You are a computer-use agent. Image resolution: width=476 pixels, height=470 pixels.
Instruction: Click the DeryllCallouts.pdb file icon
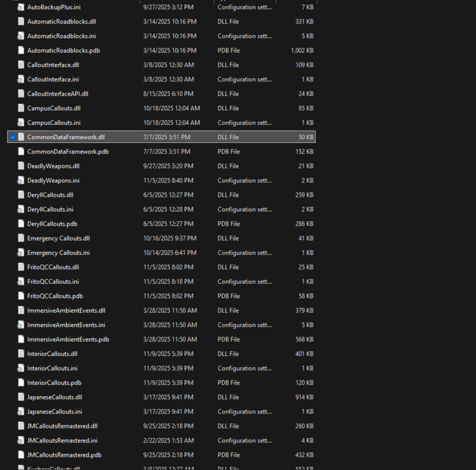[x=21, y=224]
